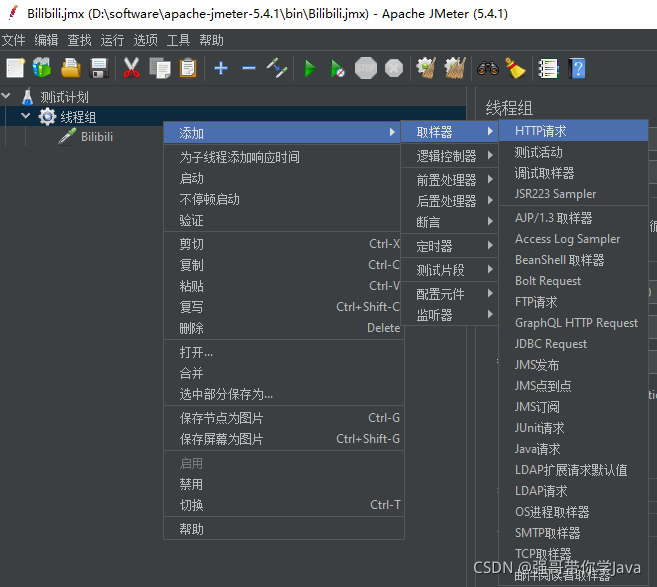Expand the 测试片段 submenu
The width and height of the screenshot is (657, 587).
(x=450, y=270)
